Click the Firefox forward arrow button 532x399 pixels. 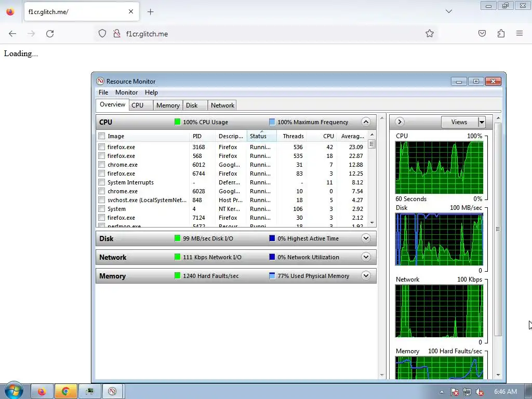pyautogui.click(x=31, y=34)
